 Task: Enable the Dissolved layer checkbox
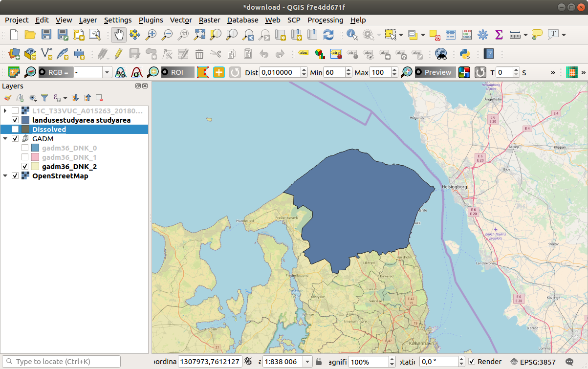click(15, 130)
